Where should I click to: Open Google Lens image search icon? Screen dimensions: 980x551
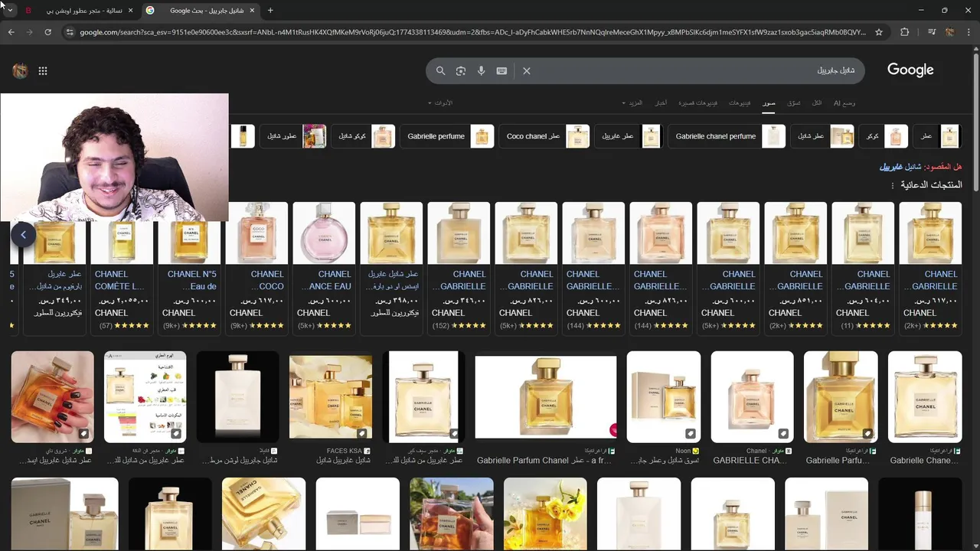pos(461,70)
